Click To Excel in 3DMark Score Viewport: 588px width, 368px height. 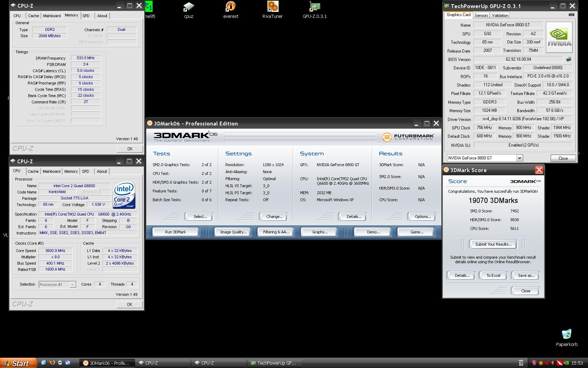click(493, 275)
